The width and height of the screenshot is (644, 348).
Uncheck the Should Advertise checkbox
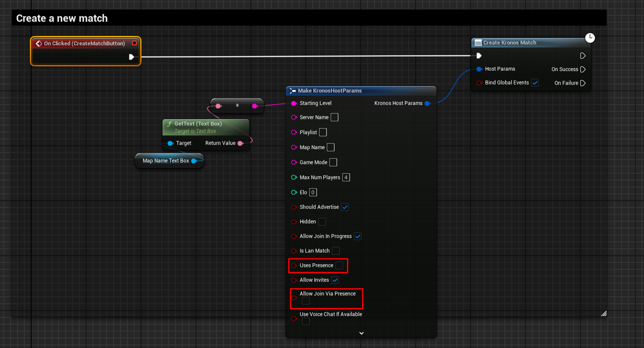click(x=345, y=207)
